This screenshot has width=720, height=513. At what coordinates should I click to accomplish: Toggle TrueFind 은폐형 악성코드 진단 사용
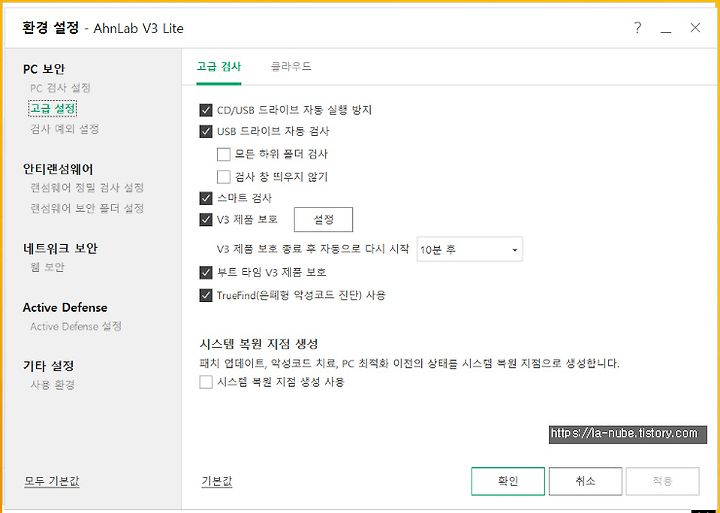pyautogui.click(x=206, y=295)
